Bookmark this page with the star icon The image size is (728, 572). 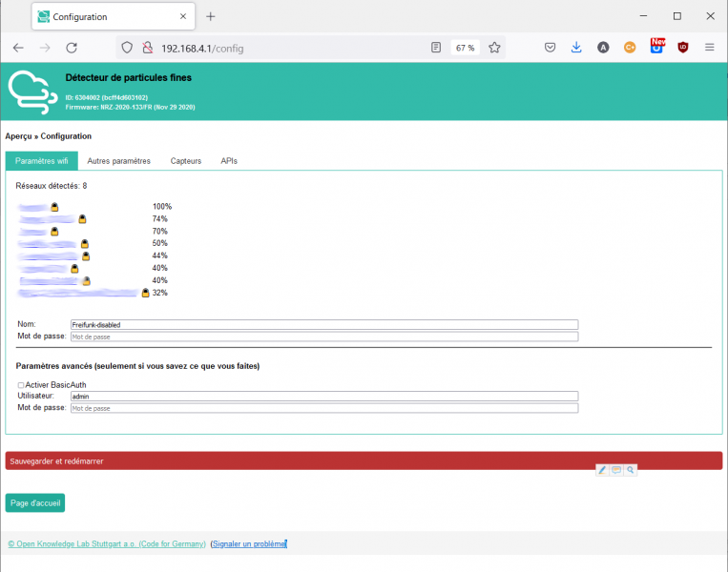(494, 48)
